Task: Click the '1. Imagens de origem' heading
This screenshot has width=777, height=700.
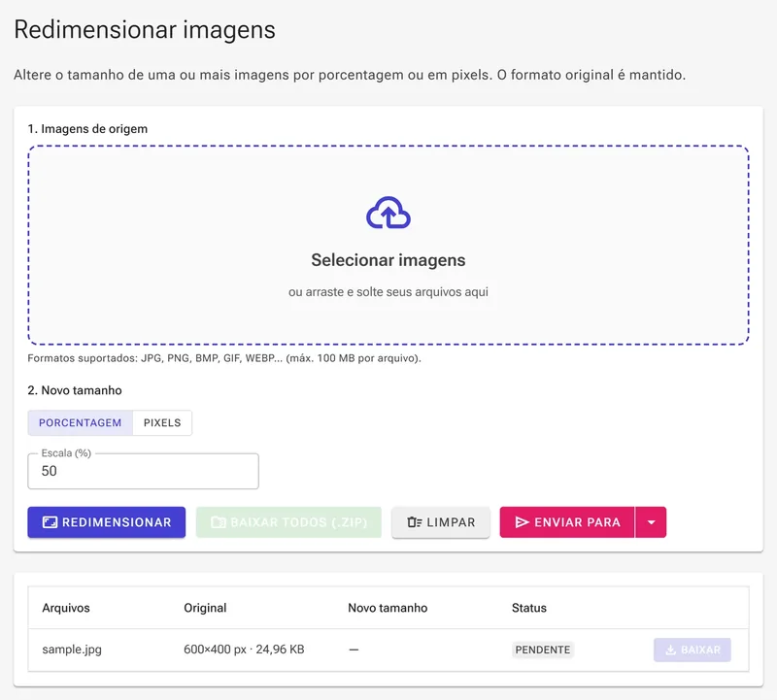Action: pyautogui.click(x=87, y=129)
